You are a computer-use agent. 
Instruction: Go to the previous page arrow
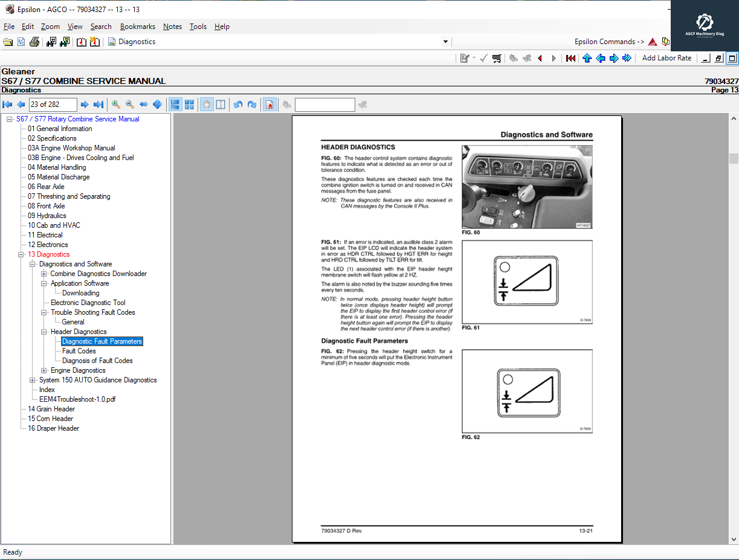point(20,105)
